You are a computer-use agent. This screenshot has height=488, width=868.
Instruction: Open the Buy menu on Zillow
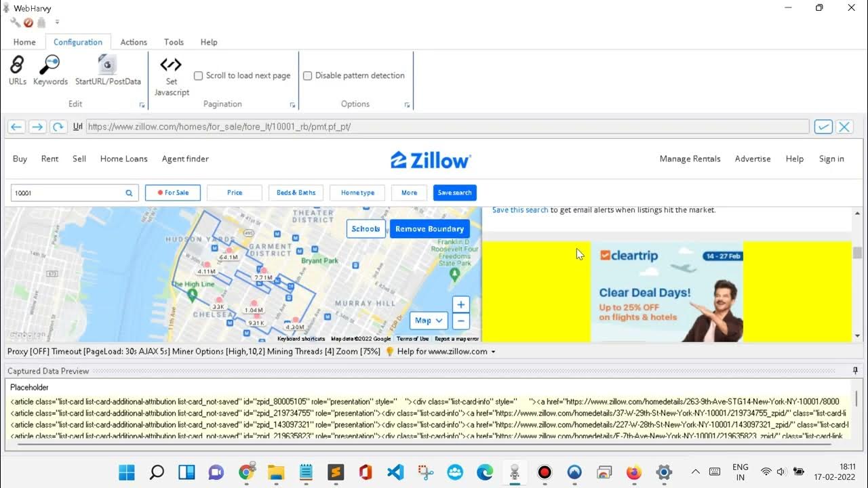pyautogui.click(x=20, y=159)
